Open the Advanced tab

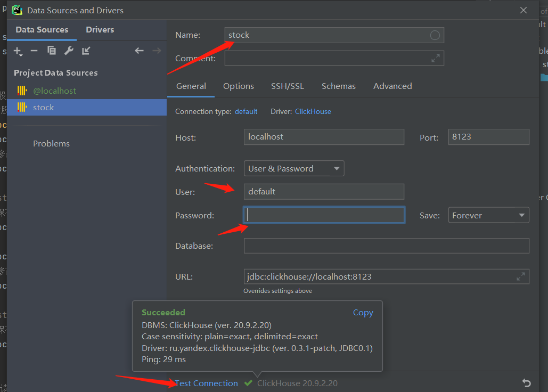click(392, 86)
